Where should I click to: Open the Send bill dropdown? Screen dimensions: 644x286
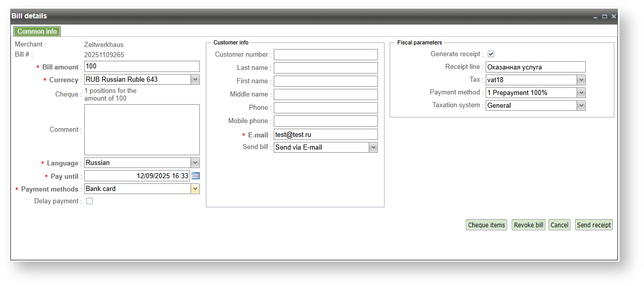coord(373,148)
